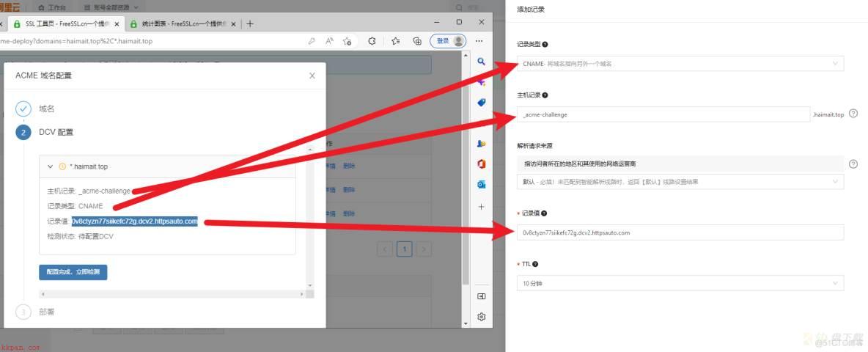The image size is (868, 352).
Task: Open Edge sidebar search icon
Action: pyautogui.click(x=481, y=62)
